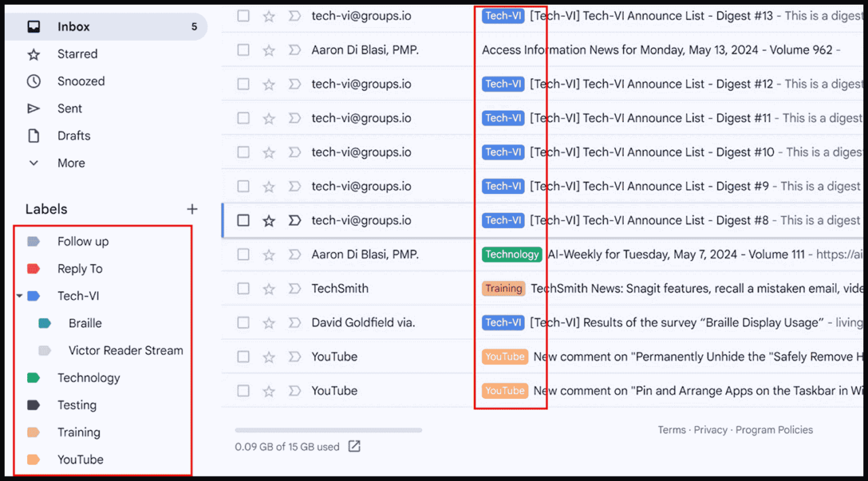This screenshot has width=868, height=481.
Task: Select the Starred mailbox star icon
Action: [x=33, y=54]
